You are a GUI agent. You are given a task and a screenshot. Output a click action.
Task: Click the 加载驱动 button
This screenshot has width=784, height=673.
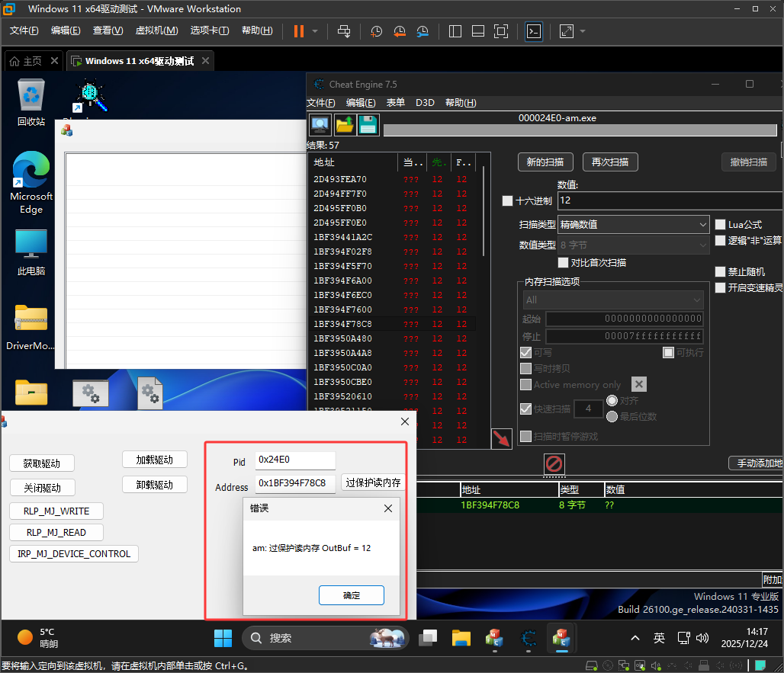[155, 460]
